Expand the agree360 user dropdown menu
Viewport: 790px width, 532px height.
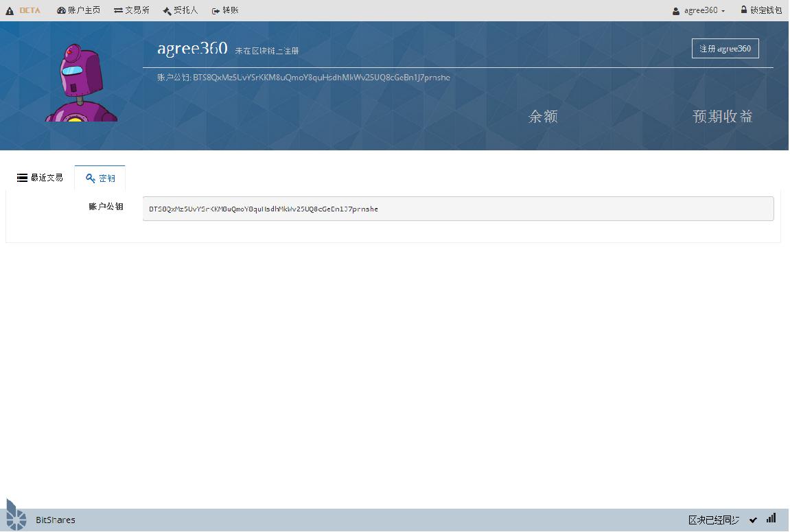click(699, 10)
